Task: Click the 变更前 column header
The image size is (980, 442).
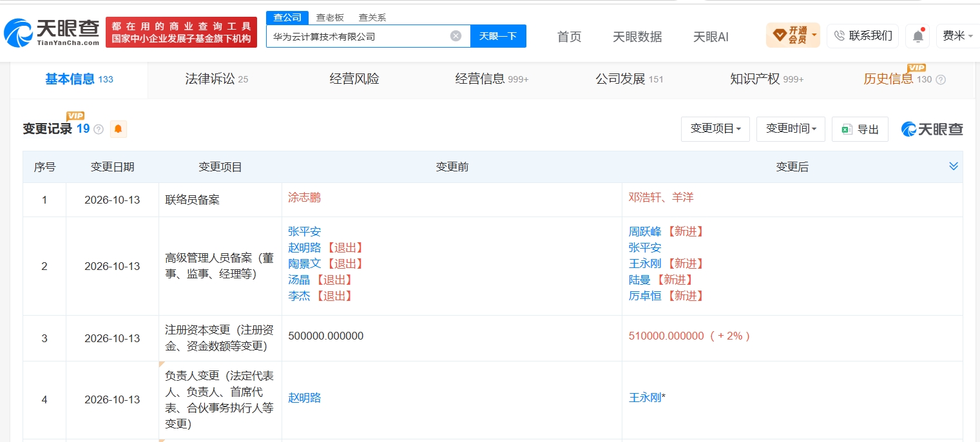Action: (452, 167)
